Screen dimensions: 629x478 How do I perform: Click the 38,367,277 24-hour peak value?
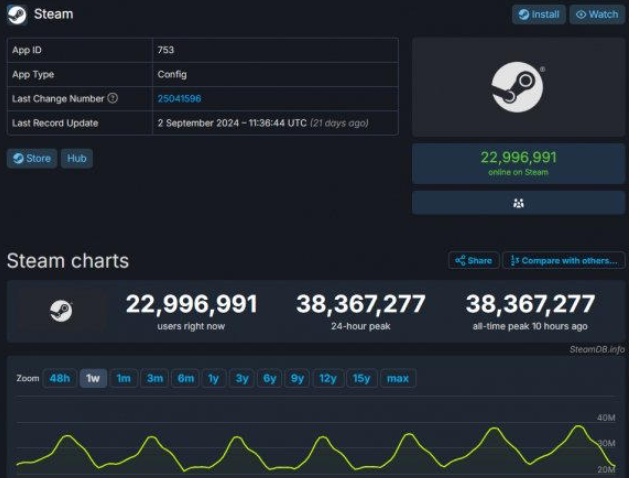(x=361, y=304)
